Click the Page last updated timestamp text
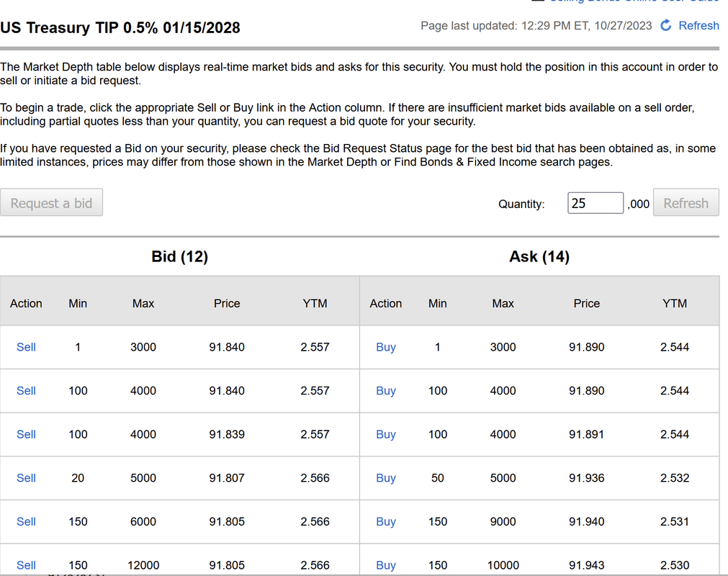 (536, 25)
